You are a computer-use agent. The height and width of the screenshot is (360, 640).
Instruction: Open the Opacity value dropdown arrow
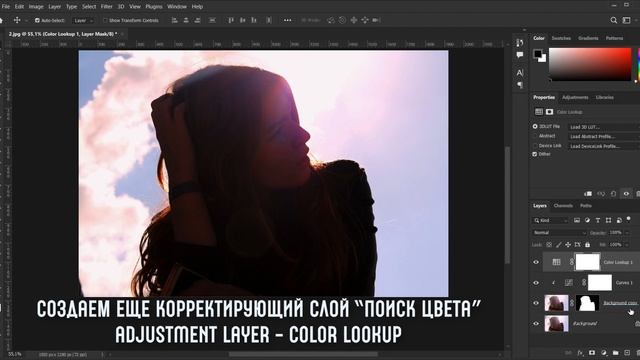tap(627, 233)
